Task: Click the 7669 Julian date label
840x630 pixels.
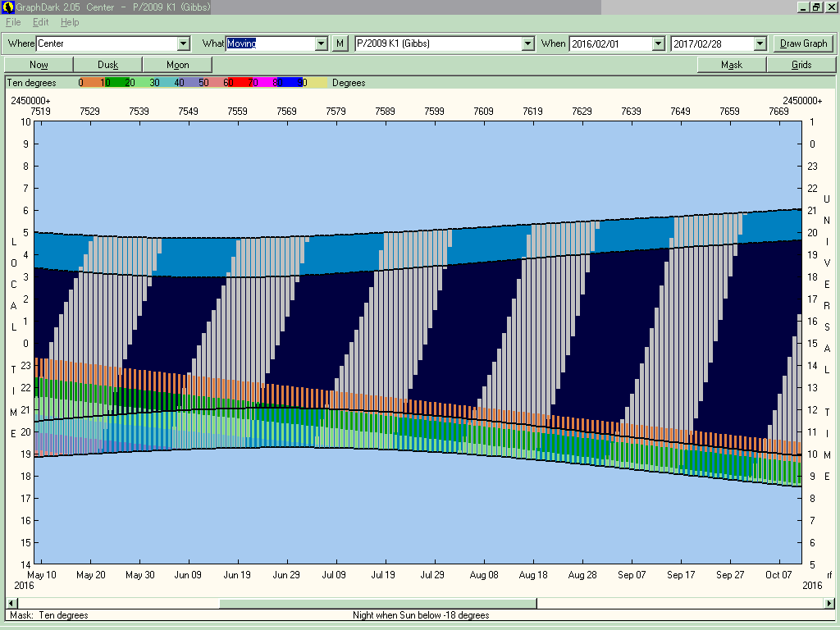Action: point(779,112)
